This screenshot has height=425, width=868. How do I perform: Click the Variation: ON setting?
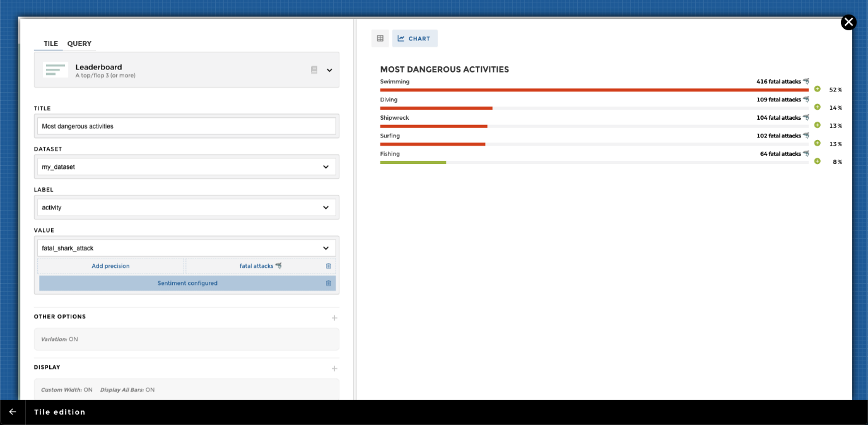(59, 339)
